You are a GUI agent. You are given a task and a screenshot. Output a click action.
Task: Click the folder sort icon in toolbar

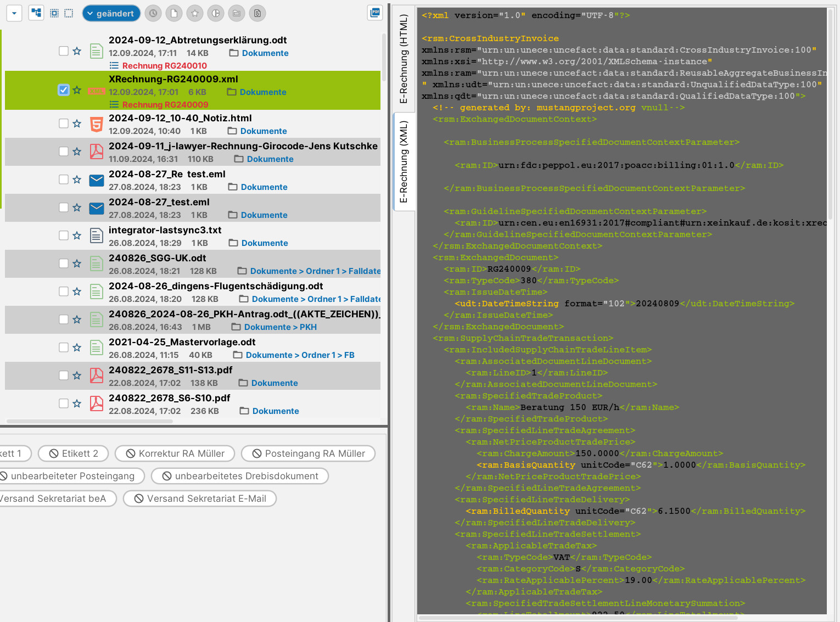[237, 13]
